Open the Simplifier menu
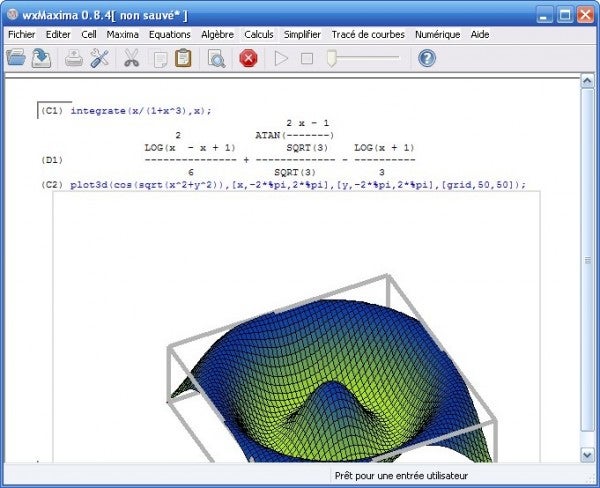 pos(302,34)
